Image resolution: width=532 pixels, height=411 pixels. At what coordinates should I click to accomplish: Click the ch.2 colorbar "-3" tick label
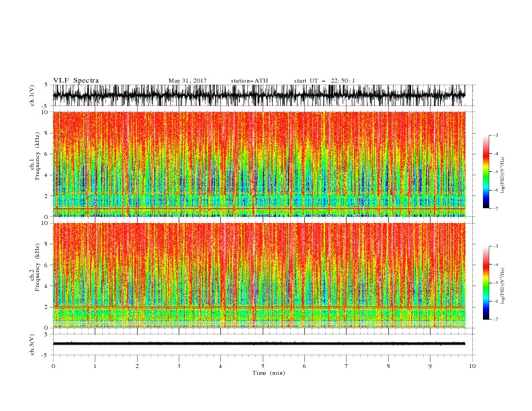pos(496,246)
